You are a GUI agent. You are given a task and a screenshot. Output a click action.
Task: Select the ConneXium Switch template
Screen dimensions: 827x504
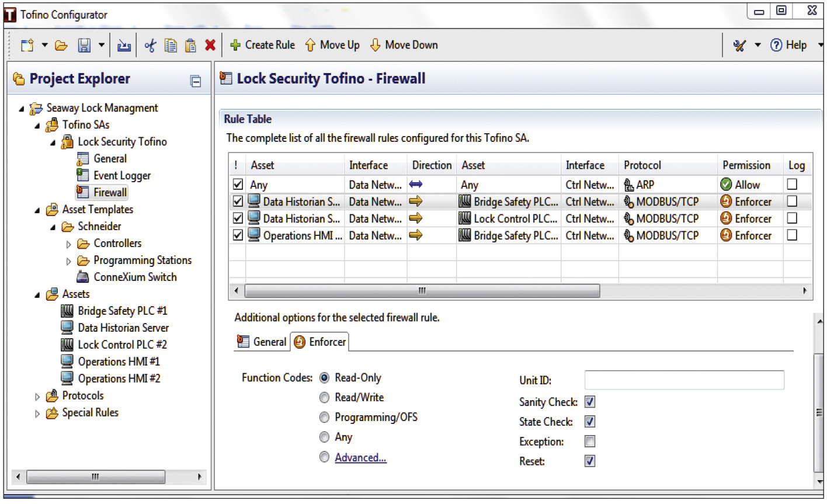(x=127, y=277)
